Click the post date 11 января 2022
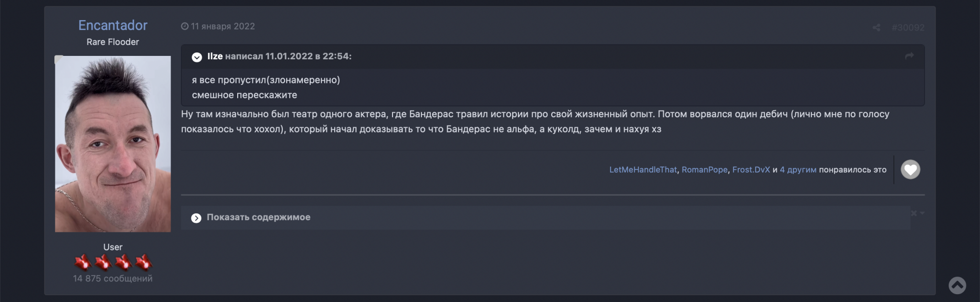This screenshot has width=980, height=302. pos(223,26)
